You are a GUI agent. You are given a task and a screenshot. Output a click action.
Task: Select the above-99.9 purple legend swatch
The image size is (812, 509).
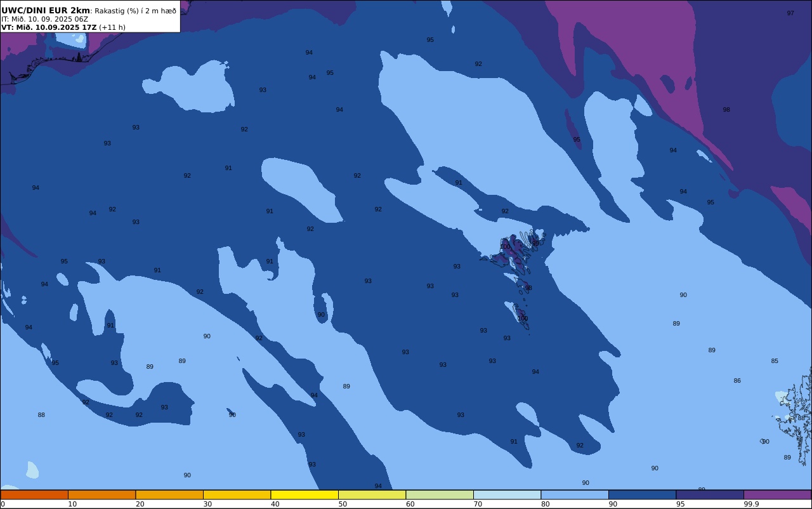pos(777,494)
